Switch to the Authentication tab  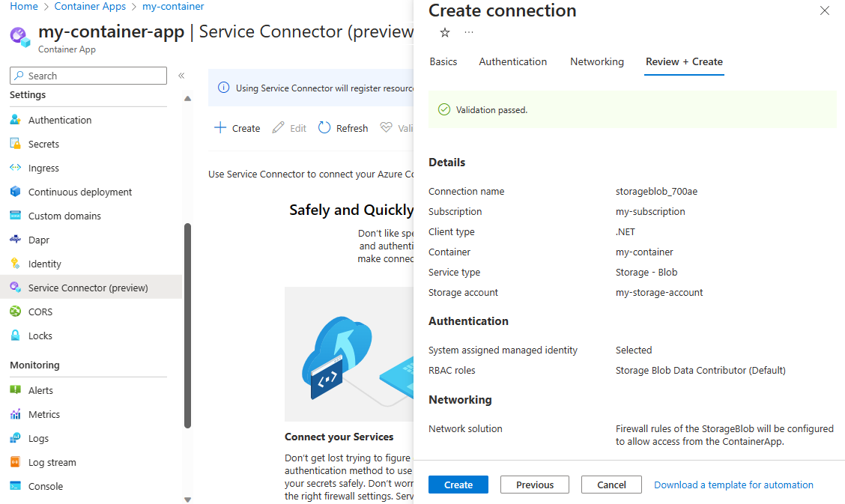(512, 61)
